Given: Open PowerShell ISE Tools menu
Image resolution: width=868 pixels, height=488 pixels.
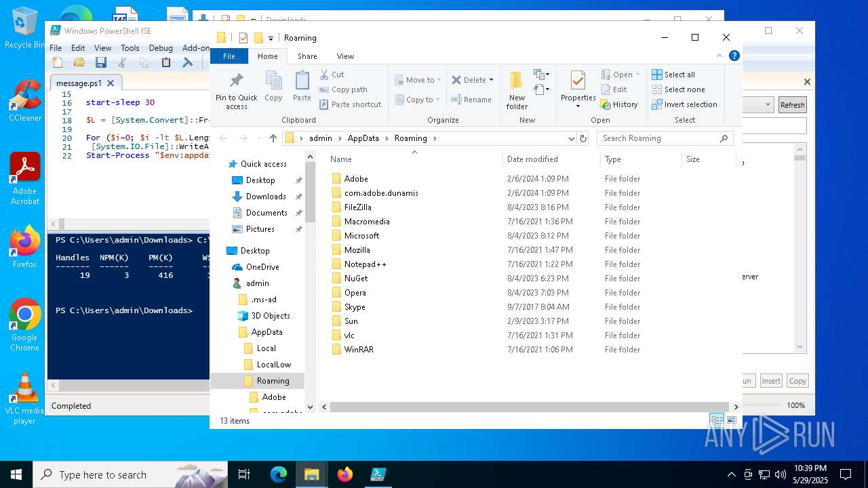Looking at the screenshot, I should point(130,48).
